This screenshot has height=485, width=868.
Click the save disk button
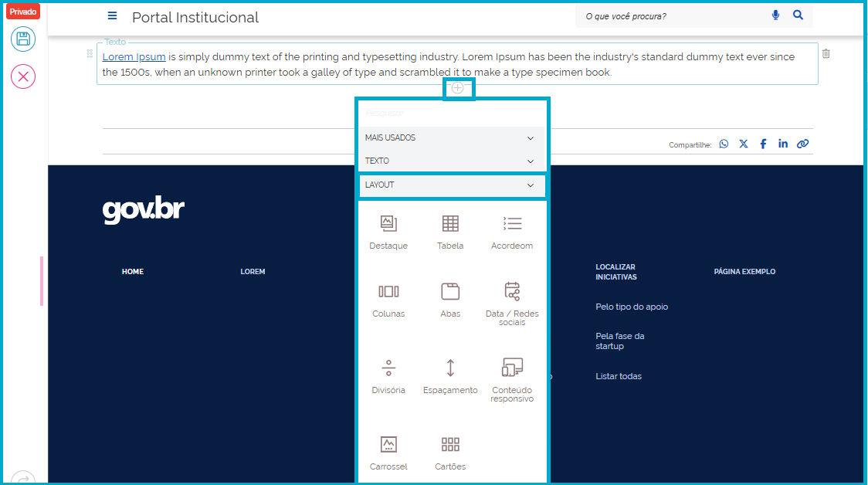tap(23, 39)
